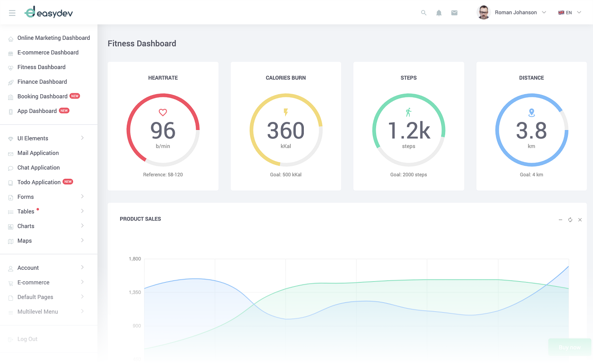Open the mail envelope icon
593x364 pixels.
pyautogui.click(x=454, y=13)
